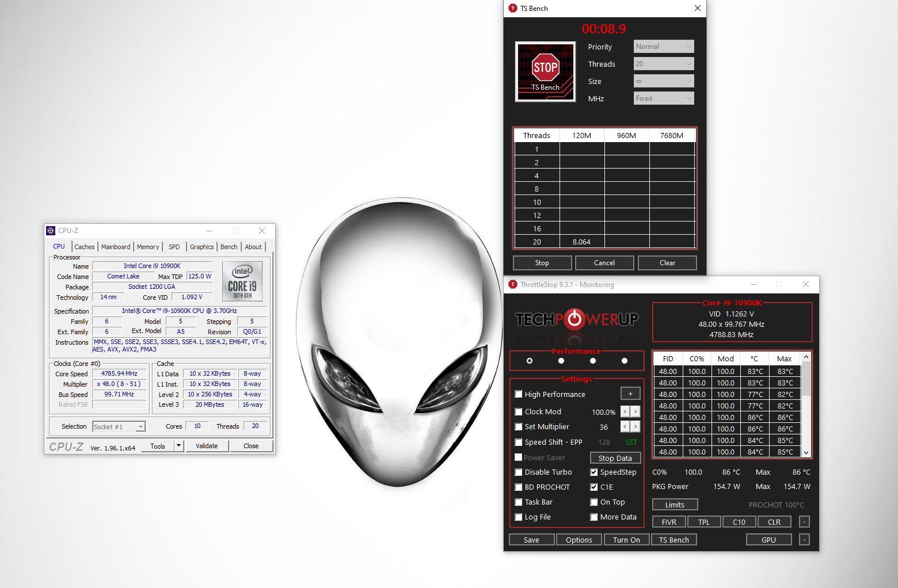Select the SPD tab in CPU-Z
The image size is (898, 588).
tap(174, 246)
